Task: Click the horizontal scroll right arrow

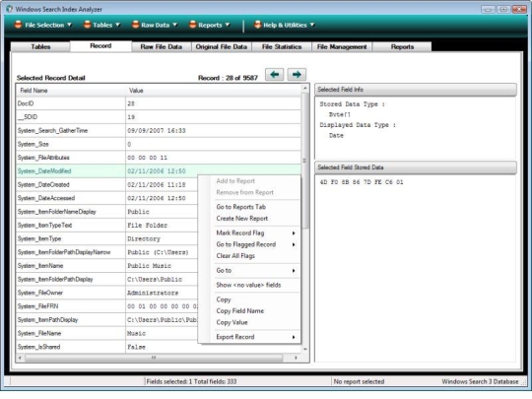Action: [x=296, y=358]
